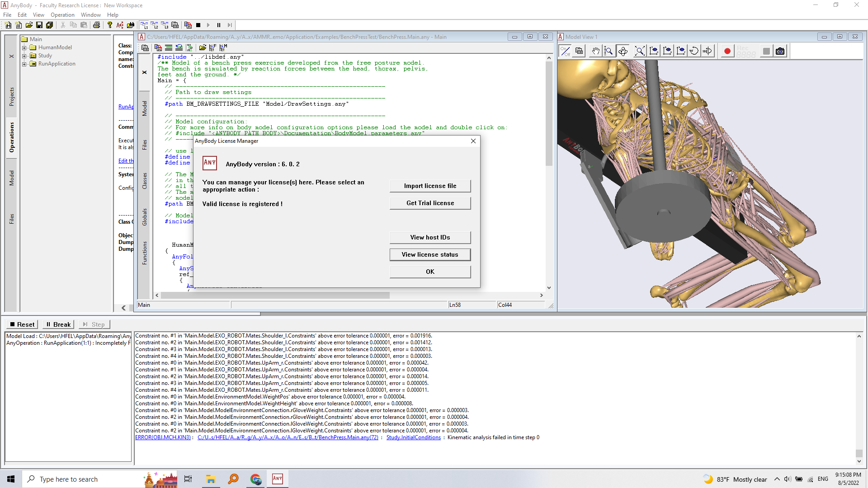Expand the RunApplication tree node
The width and height of the screenshot is (868, 488).
[24, 64]
